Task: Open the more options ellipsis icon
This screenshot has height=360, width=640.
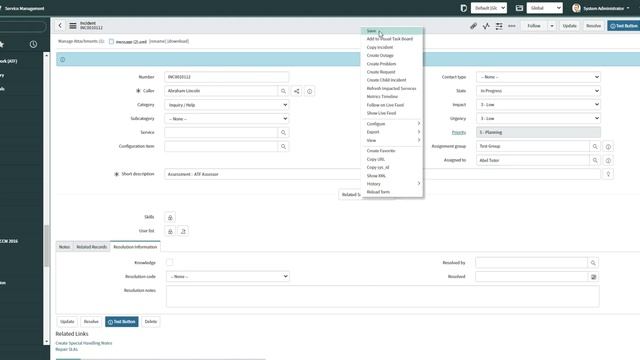Action: 511,26
